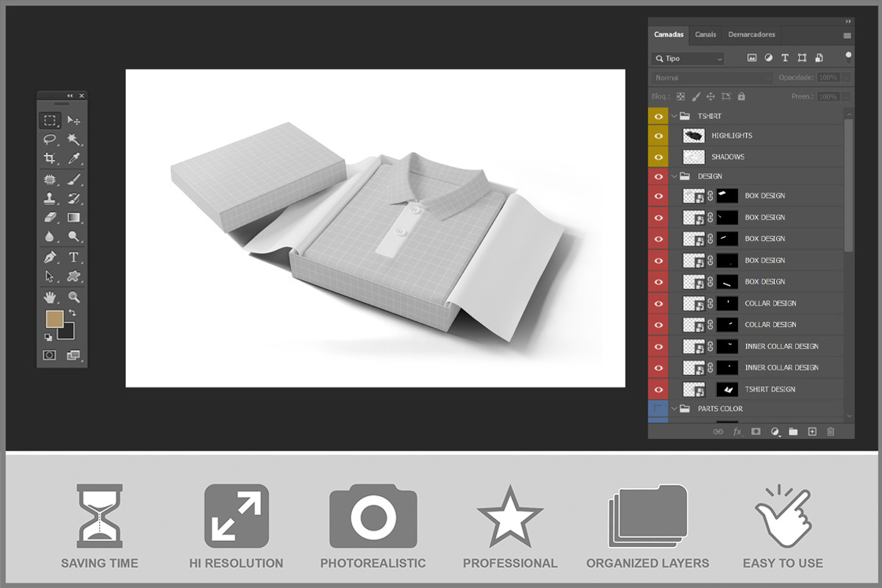Image resolution: width=882 pixels, height=588 pixels.
Task: Collapse the DESIGN group
Action: pyautogui.click(x=674, y=176)
